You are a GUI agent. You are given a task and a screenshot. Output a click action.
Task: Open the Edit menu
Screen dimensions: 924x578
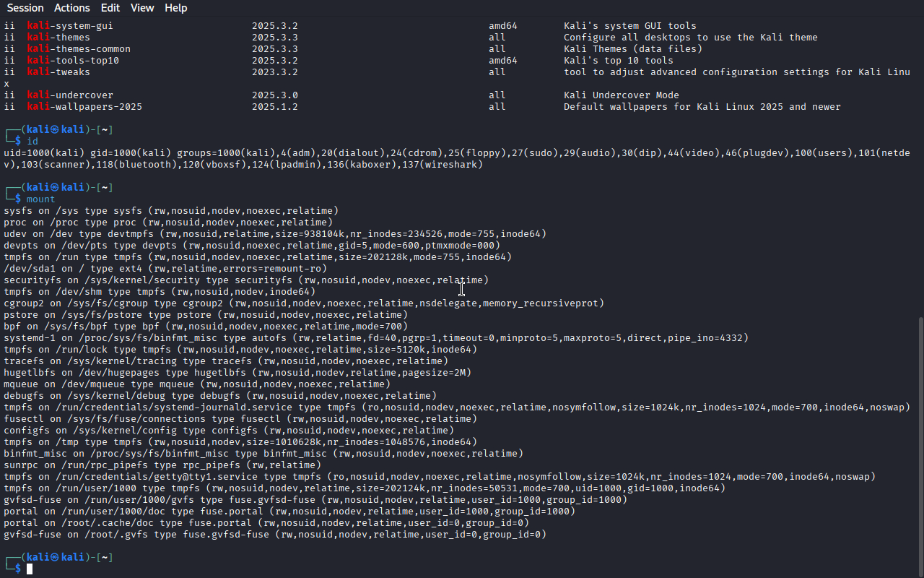110,8
